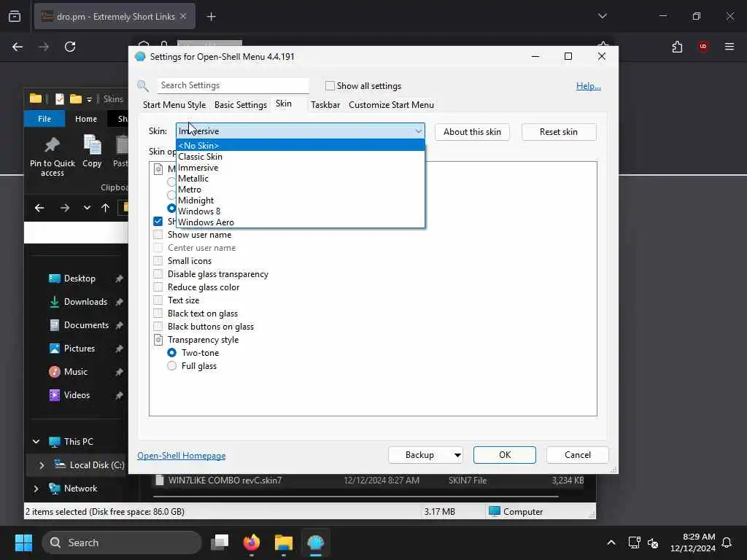The height and width of the screenshot is (560, 747).
Task: Go to the Customize Start Menu tab
Action: (391, 105)
